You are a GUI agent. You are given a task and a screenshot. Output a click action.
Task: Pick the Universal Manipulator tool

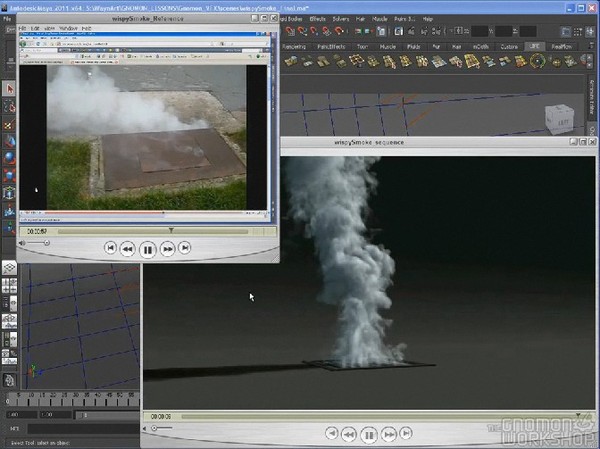(9, 193)
